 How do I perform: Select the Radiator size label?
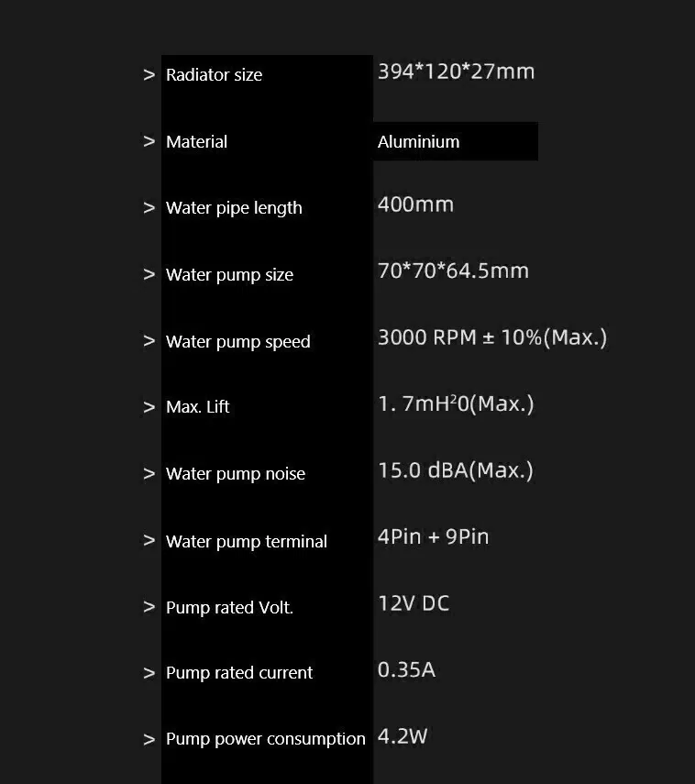coord(214,75)
